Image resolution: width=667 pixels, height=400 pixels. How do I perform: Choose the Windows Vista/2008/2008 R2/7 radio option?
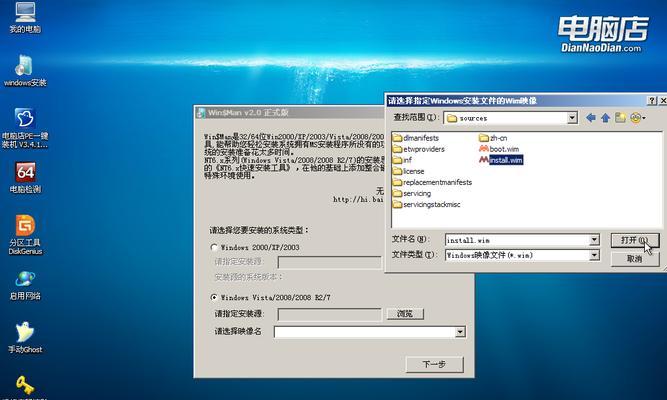tap(214, 297)
